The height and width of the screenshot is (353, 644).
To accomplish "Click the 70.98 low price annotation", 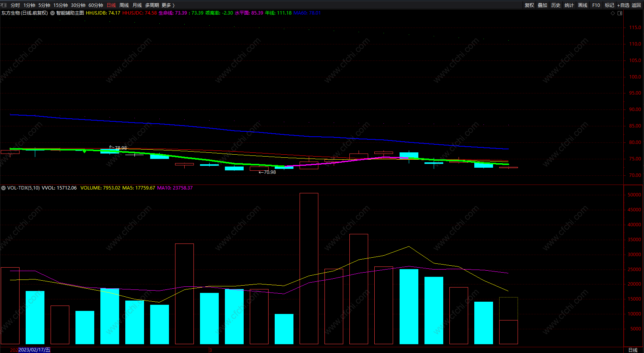I will 270,172.
